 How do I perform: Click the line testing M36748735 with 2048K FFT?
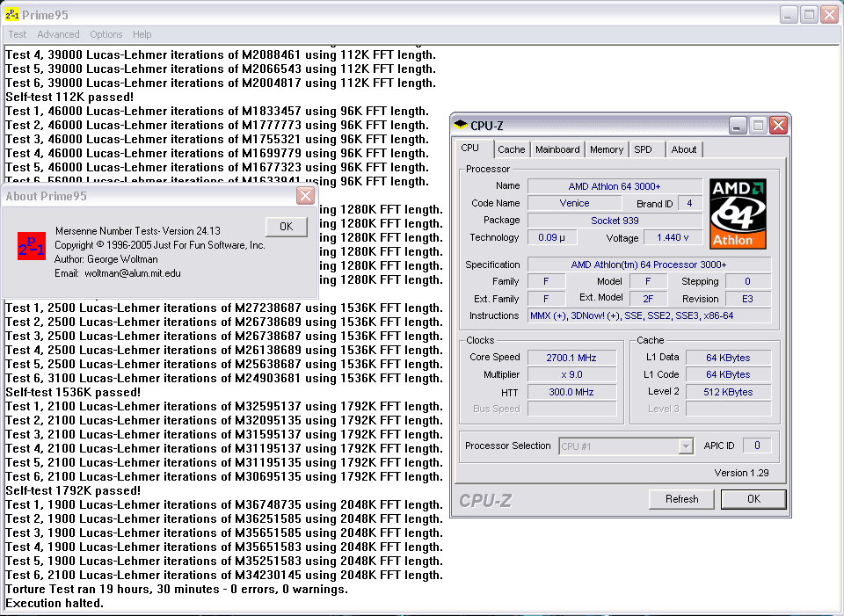(x=224, y=504)
